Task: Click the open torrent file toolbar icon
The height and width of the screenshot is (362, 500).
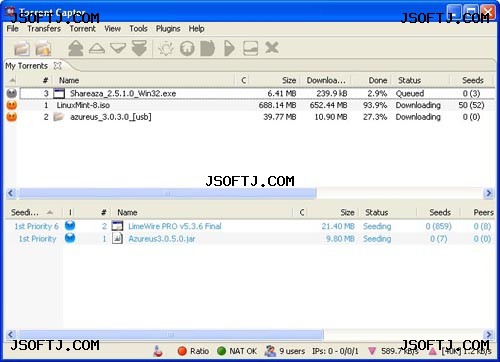Action: 22,49
